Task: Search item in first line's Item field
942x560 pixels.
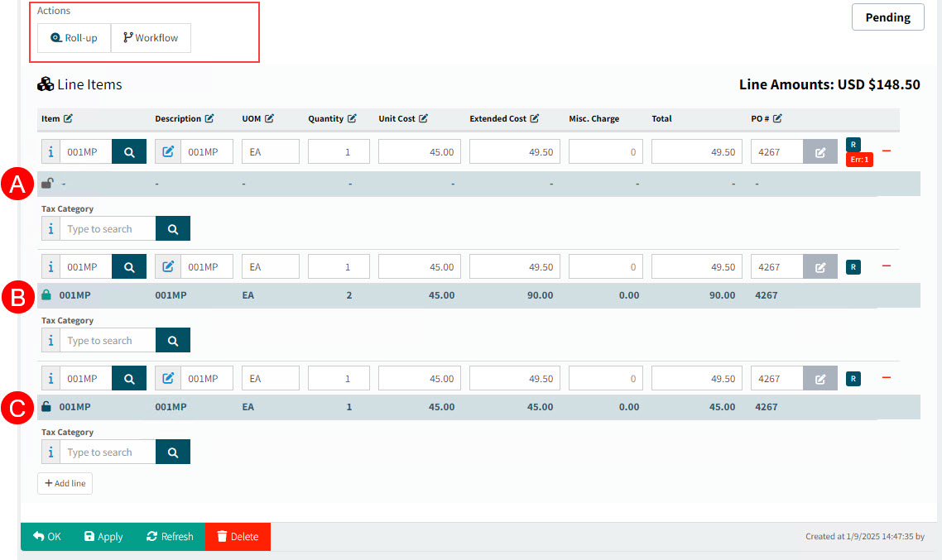Action: click(129, 151)
